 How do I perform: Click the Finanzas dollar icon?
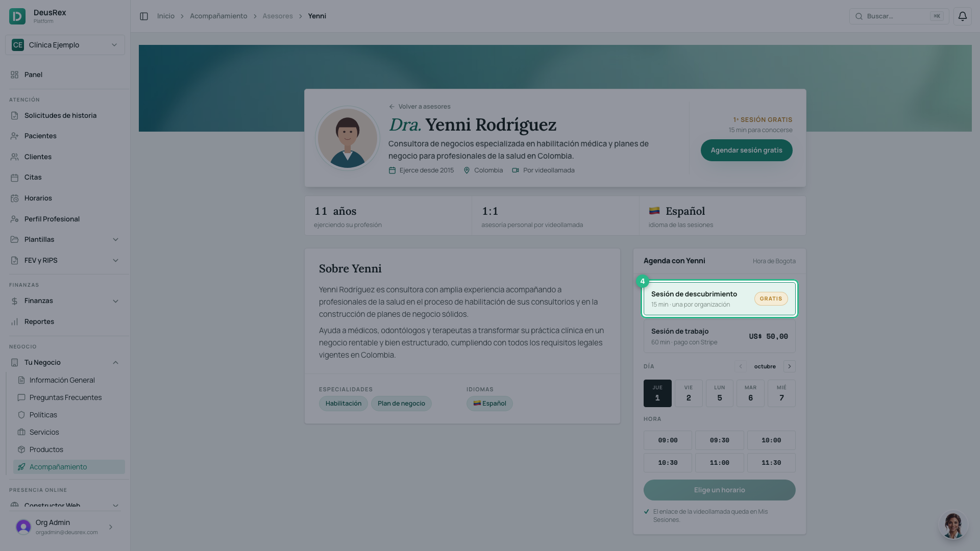click(14, 301)
